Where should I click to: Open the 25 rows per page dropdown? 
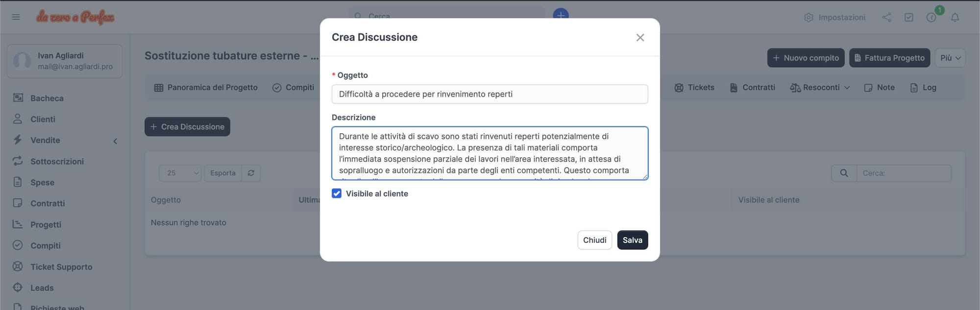point(180,173)
